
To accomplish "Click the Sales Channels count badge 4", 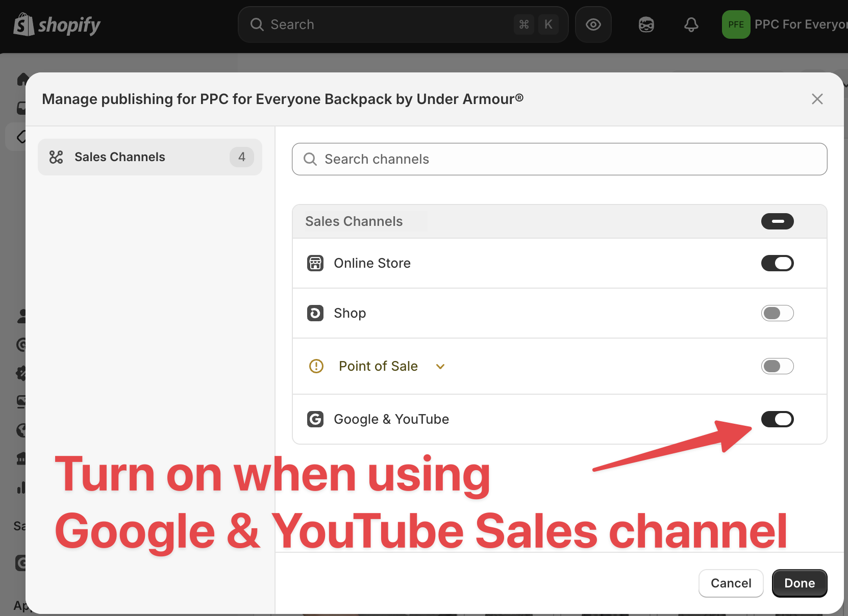I will tap(242, 157).
